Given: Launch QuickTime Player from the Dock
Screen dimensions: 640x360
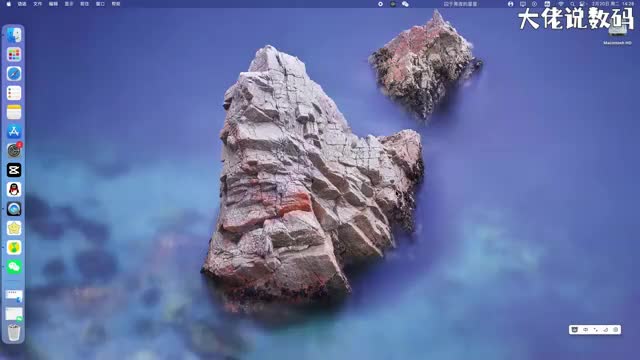Looking at the screenshot, I should point(14,209).
